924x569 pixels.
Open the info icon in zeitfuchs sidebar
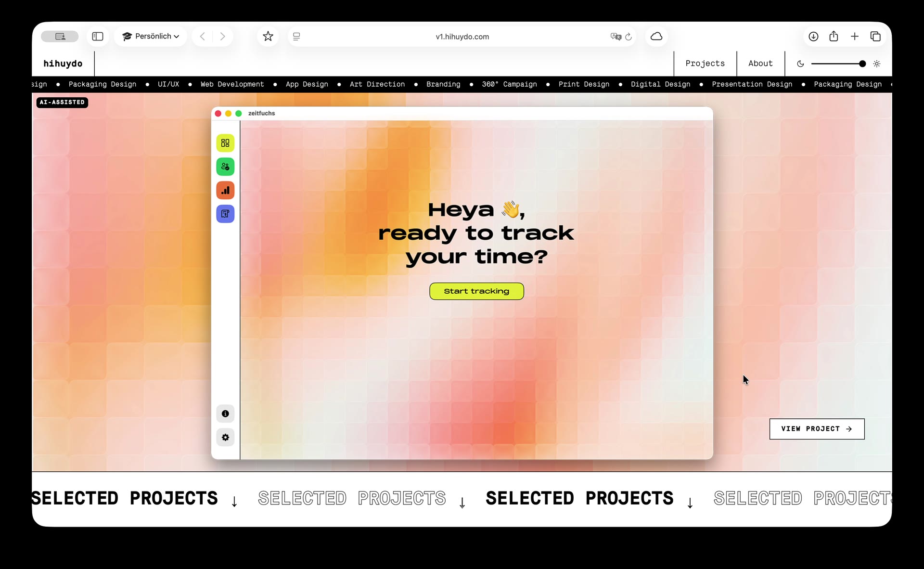[x=225, y=414]
